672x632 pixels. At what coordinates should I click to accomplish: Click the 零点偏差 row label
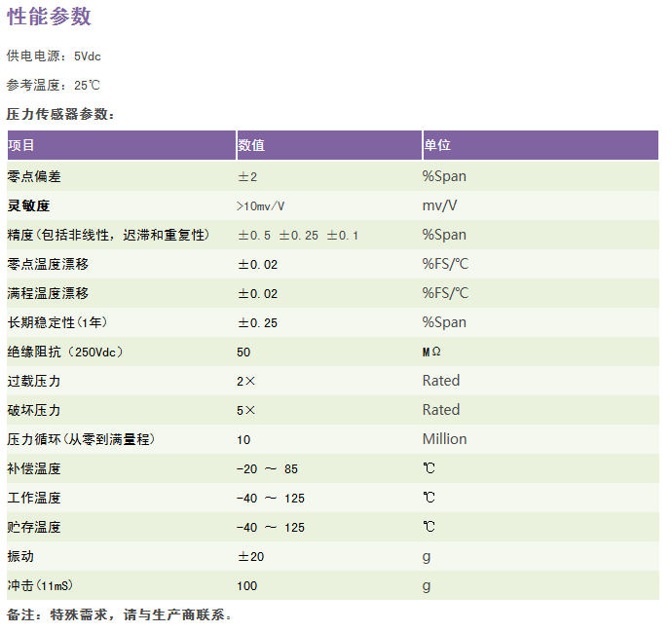(x=34, y=176)
